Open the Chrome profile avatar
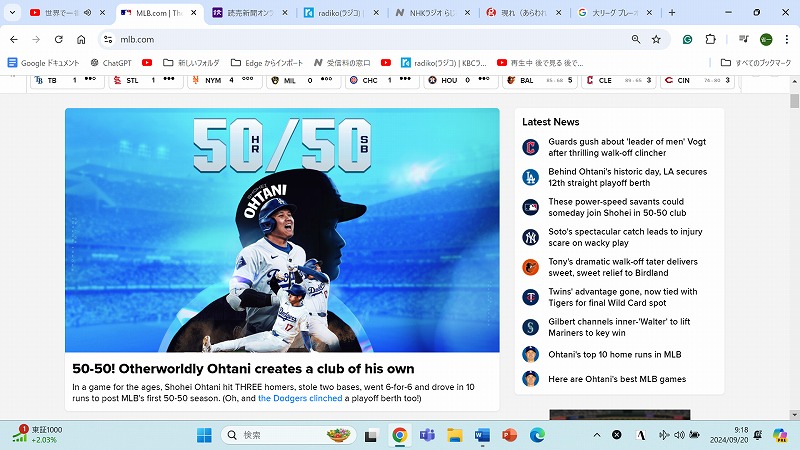 (766, 39)
